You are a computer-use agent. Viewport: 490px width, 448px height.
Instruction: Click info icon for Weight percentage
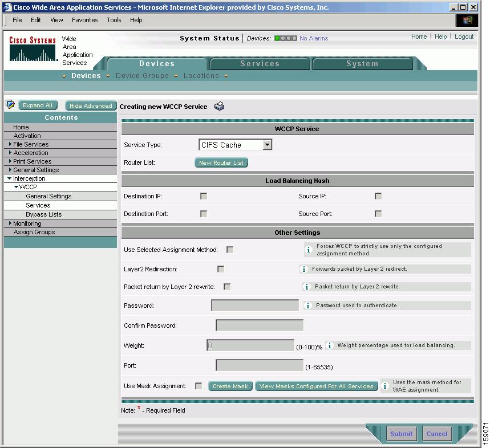tap(330, 345)
